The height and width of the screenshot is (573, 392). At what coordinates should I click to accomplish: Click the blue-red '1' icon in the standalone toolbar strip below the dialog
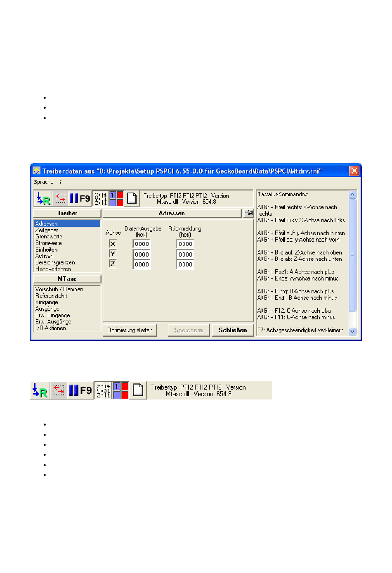point(120,390)
